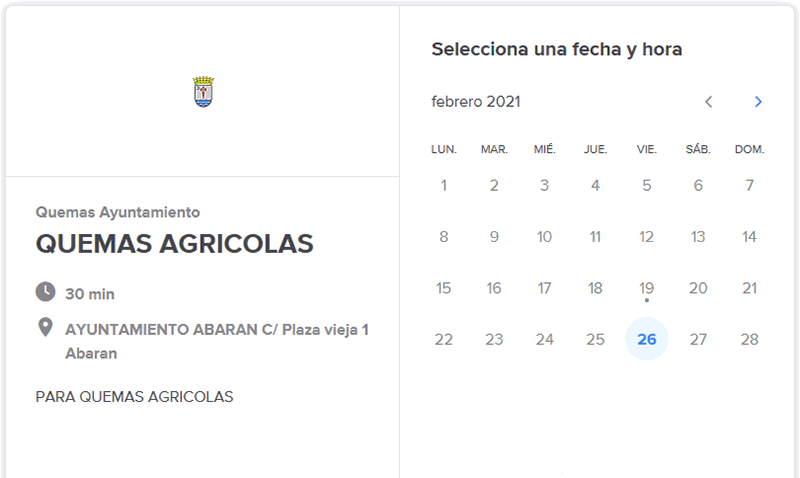Choose day 10 in the calendar

544,237
